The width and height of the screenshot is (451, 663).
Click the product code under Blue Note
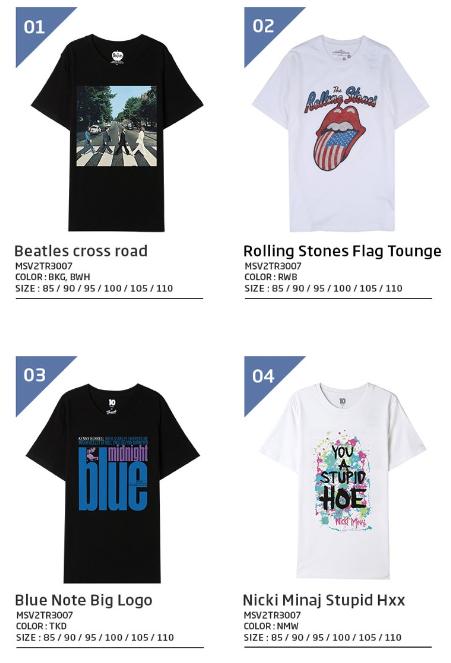point(44,615)
